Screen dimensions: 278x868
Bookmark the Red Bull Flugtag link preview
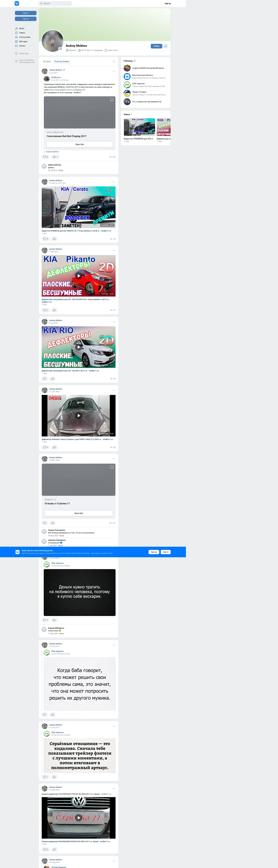[x=112, y=100]
